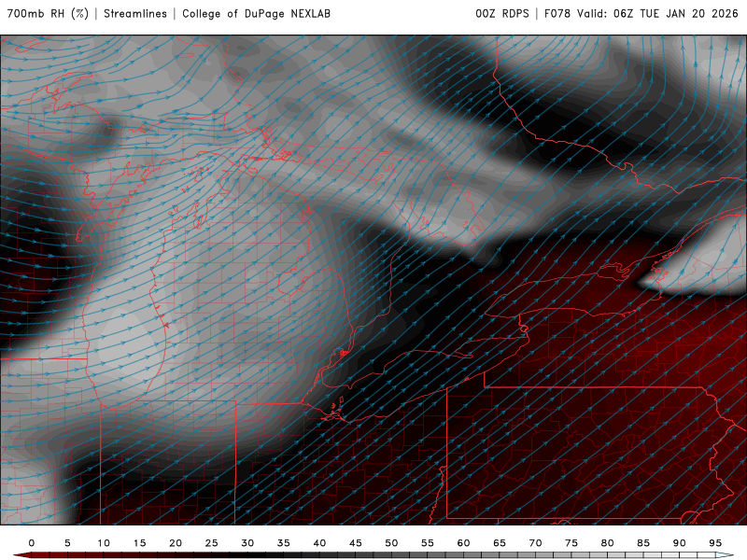The height and width of the screenshot is (560, 747).
Task: Click the "45" colorbar scale label
Action: tap(356, 543)
